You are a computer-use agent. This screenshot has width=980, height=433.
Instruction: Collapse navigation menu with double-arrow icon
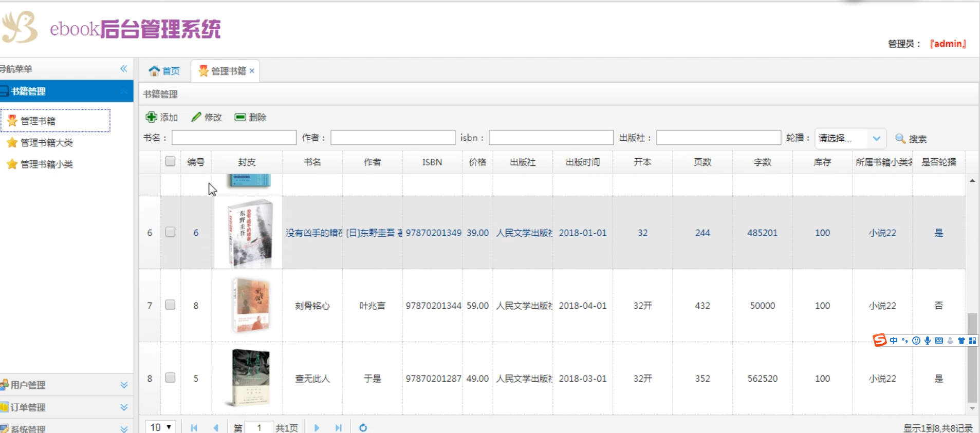(x=124, y=69)
